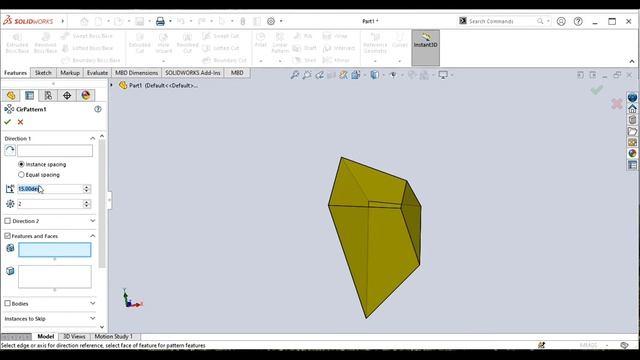The height and width of the screenshot is (360, 640).
Task: Switch to the MBD Dimensions tab
Action: pos(136,73)
